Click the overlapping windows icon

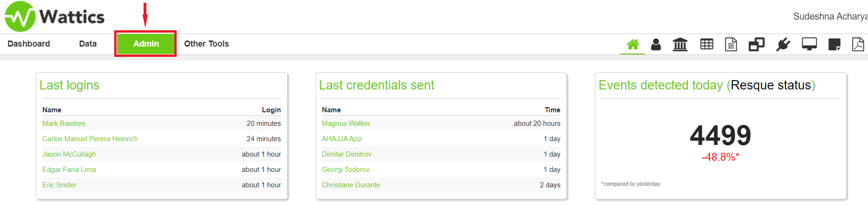(757, 44)
